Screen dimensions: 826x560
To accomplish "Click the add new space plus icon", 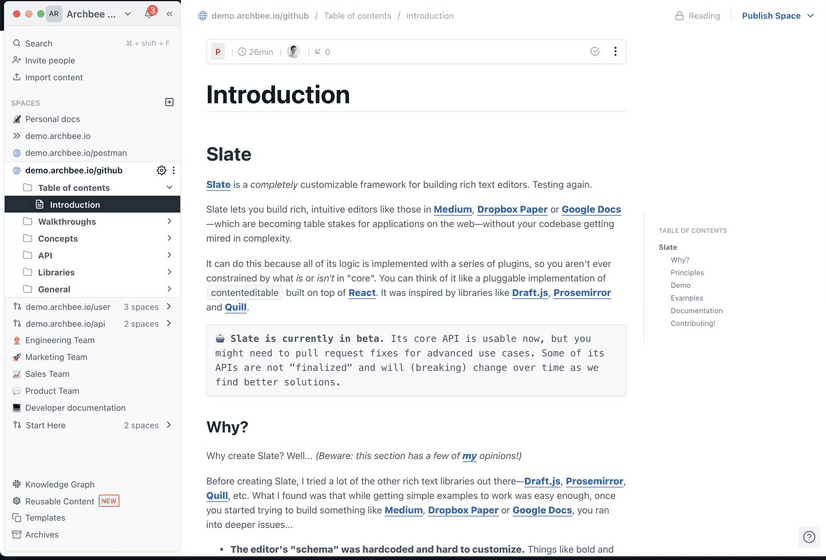I will click(x=169, y=102).
